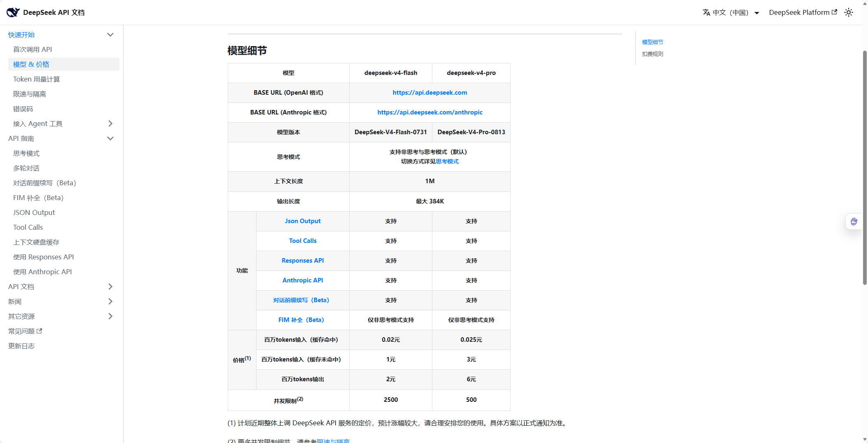The image size is (868, 443).
Task: Open FIM 补全（Beta）sidebar item
Action: tap(64, 198)
